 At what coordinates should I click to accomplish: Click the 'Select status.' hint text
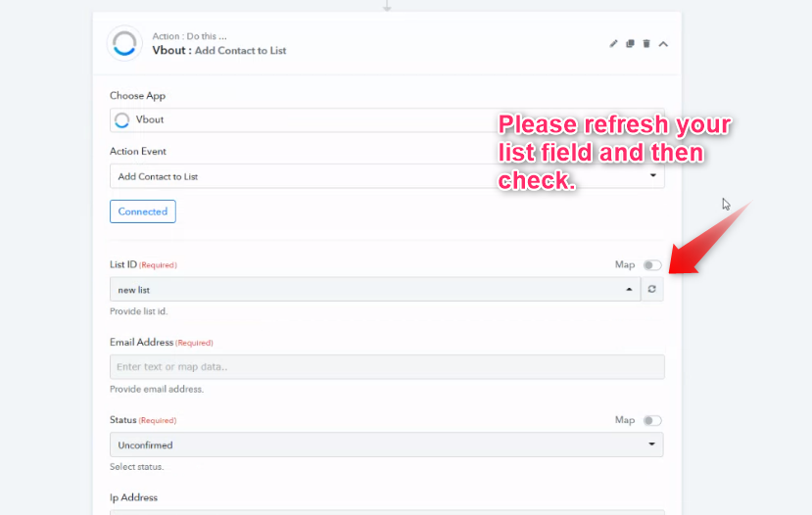point(137,467)
